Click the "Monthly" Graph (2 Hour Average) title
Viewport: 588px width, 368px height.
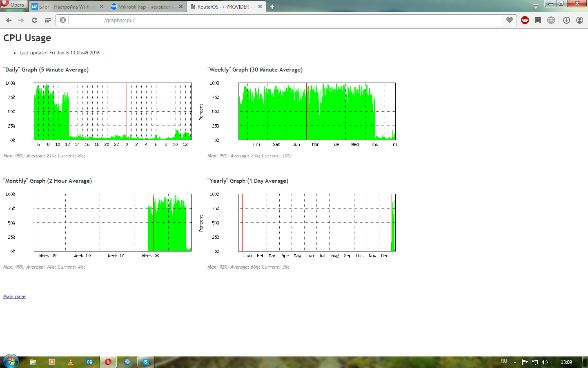coord(48,181)
